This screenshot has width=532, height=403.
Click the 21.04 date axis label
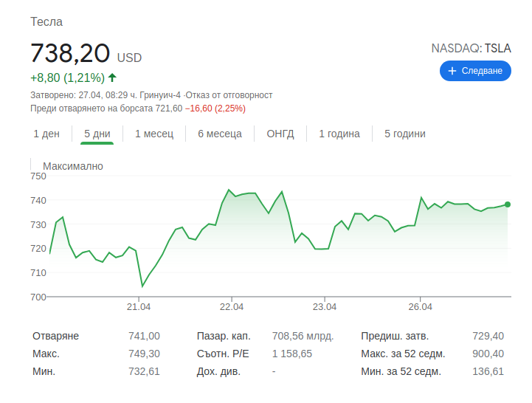click(x=139, y=307)
